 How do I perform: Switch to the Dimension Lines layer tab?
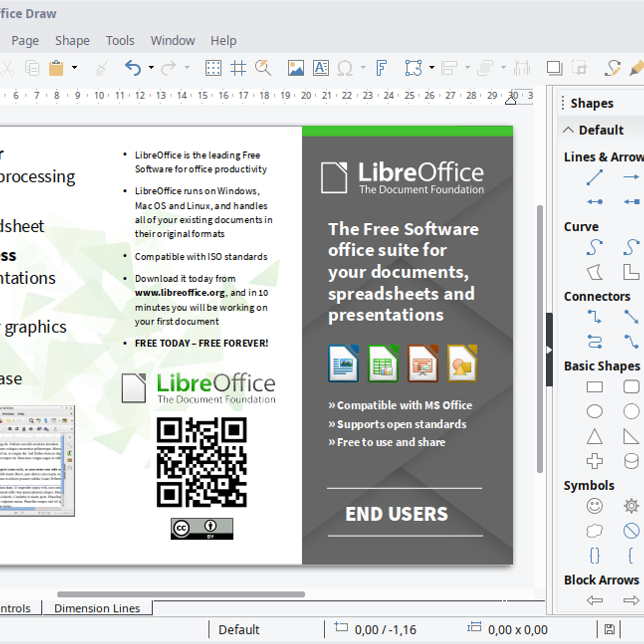[x=97, y=608]
